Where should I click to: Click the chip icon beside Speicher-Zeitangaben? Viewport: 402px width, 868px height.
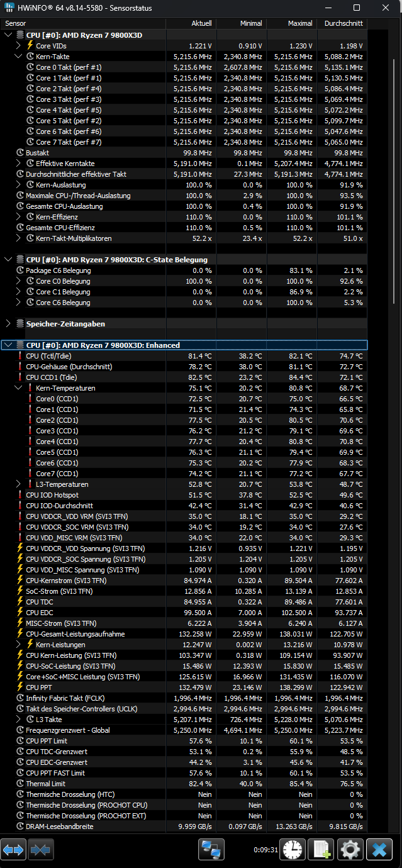click(20, 324)
